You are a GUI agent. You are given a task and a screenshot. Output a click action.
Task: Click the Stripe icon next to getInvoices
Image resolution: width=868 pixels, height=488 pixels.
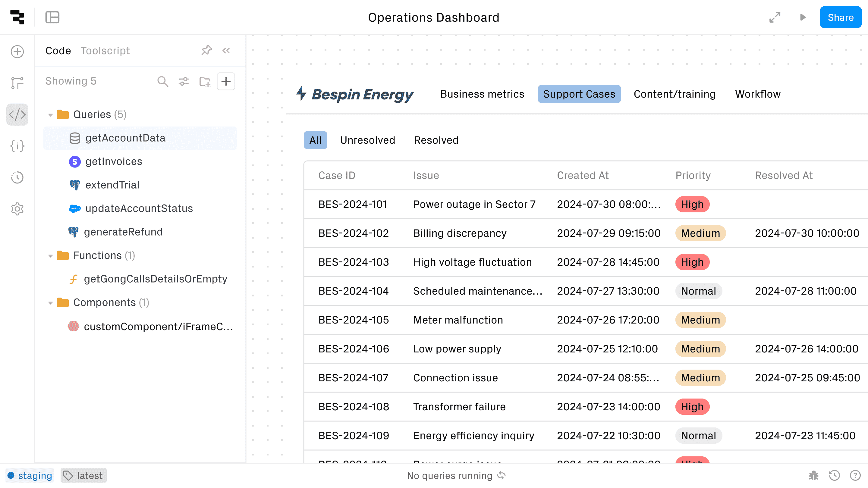click(74, 162)
